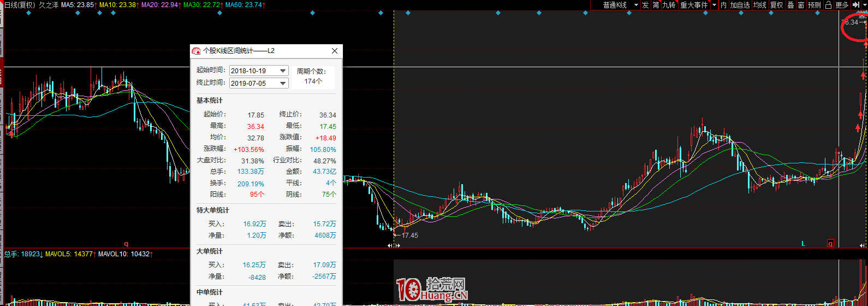Click the 涨跌幅 value +103.56%
Viewport: 868px width, 306px height.
(249, 150)
